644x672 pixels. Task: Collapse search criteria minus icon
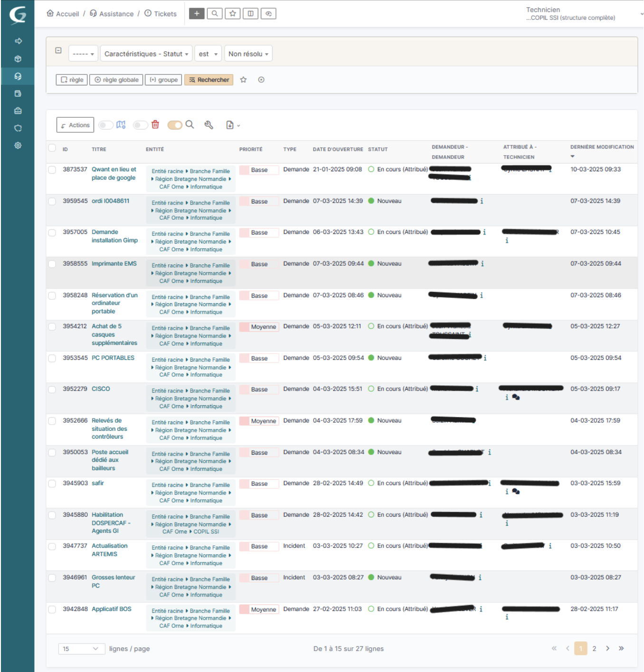click(58, 50)
